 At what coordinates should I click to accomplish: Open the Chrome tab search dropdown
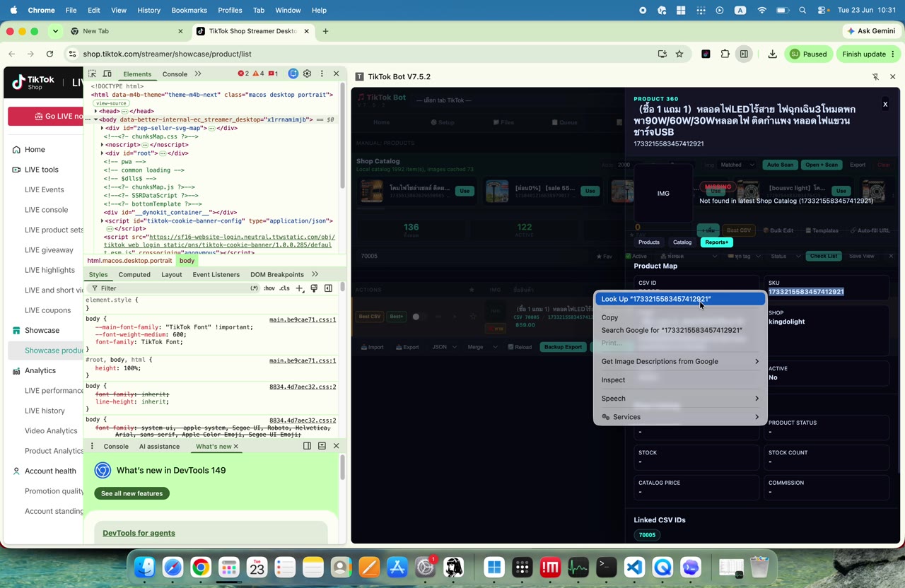pyautogui.click(x=55, y=31)
